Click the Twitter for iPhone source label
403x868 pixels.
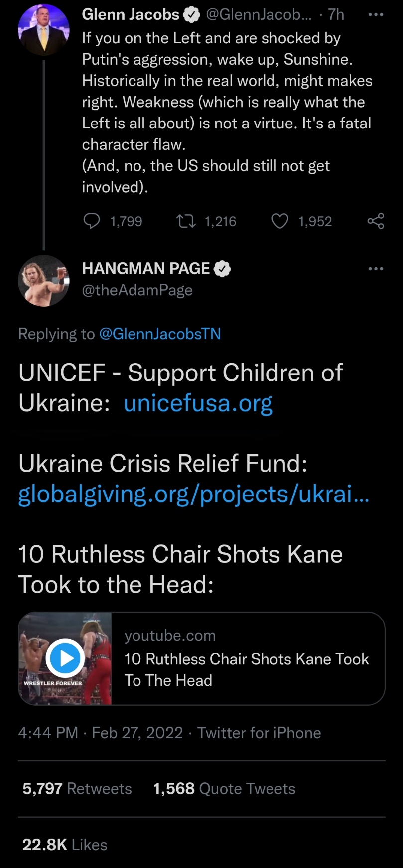[259, 733]
